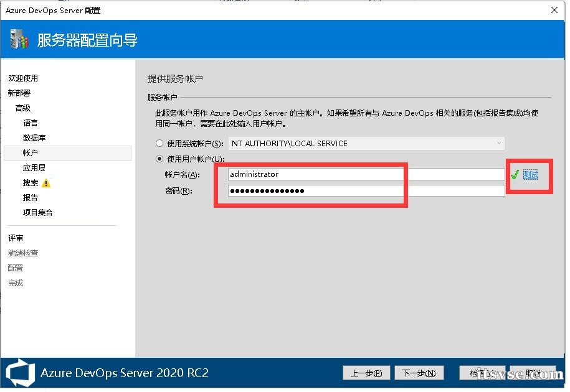Screen dimensions: 570x392
Task: Click the 测试 link to test account
Action: 530,175
